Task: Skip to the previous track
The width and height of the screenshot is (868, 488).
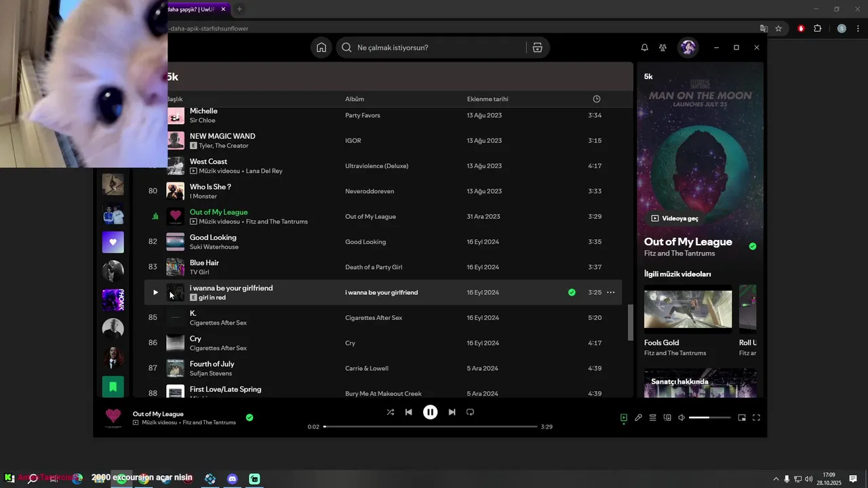Action: click(408, 412)
